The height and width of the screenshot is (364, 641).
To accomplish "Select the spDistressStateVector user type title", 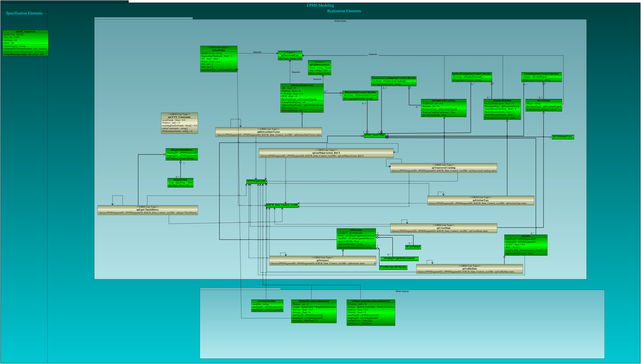I will [x=269, y=132].
